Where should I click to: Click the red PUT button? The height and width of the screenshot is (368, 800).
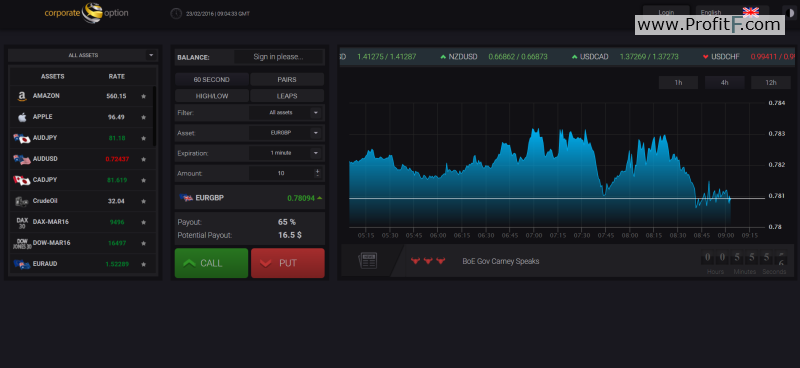288,263
